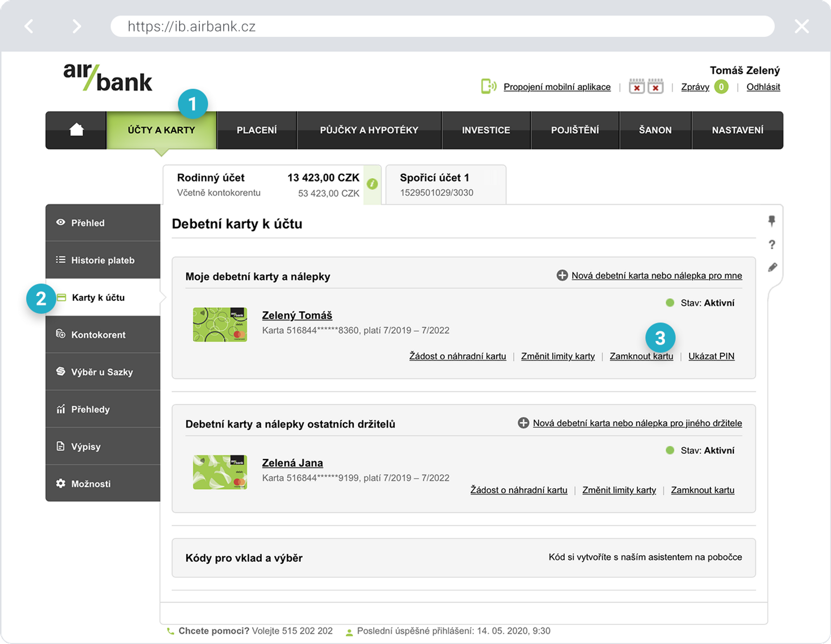Open help via question mark icon

coord(772,245)
